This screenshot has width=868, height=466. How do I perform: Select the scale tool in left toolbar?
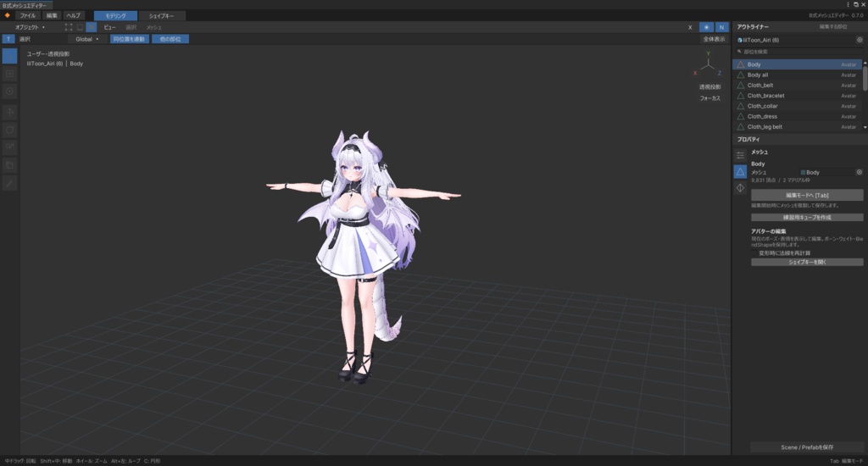coord(9,147)
